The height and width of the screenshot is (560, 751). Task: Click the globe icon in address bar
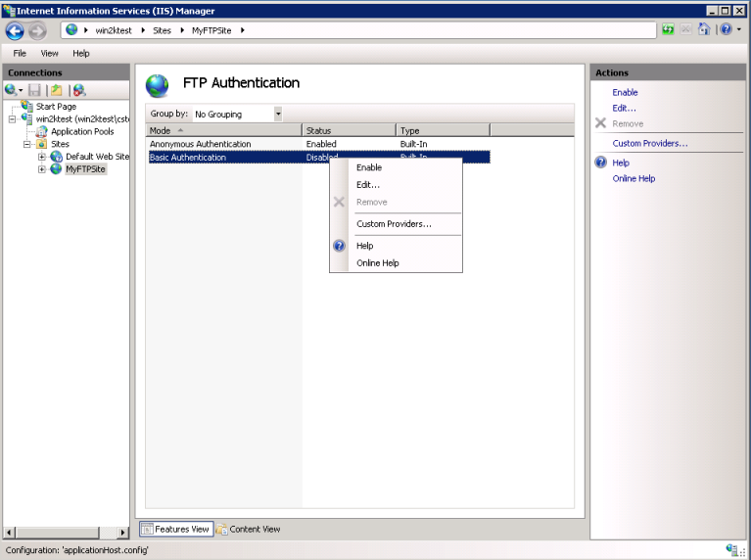tap(71, 29)
